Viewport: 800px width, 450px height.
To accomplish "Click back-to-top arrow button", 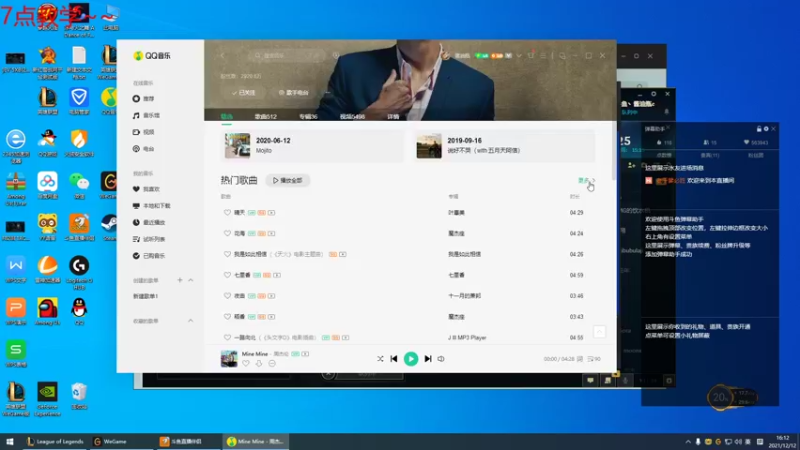I will (599, 332).
